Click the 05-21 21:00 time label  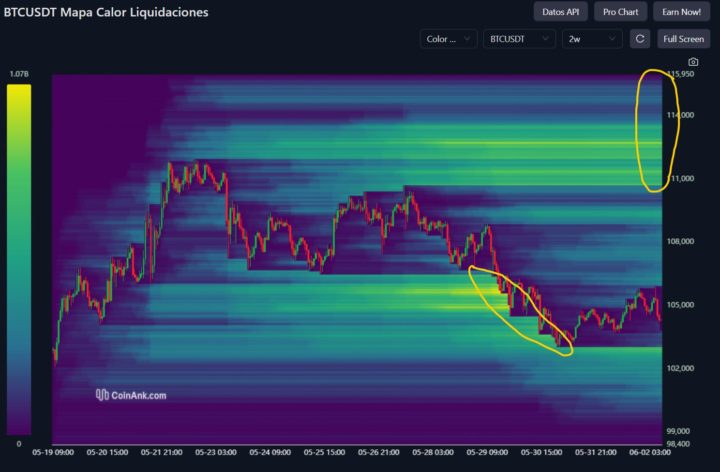click(x=162, y=453)
